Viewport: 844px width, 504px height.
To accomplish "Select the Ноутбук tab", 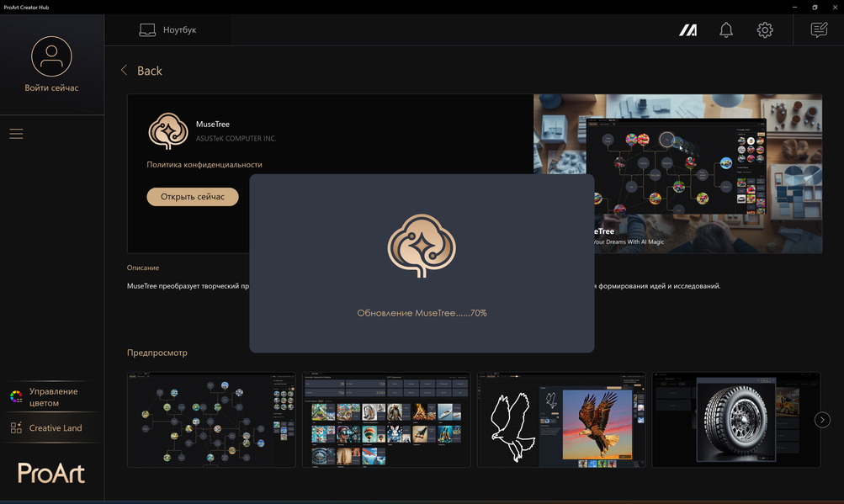I will point(167,29).
